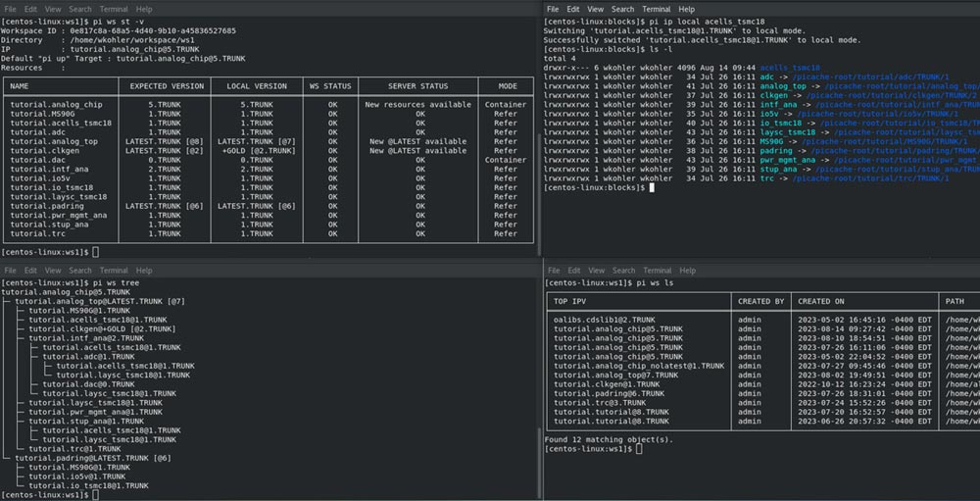Open Search menu in 'pi ws ls' terminal
The width and height of the screenshot is (980, 501).
[x=623, y=271]
